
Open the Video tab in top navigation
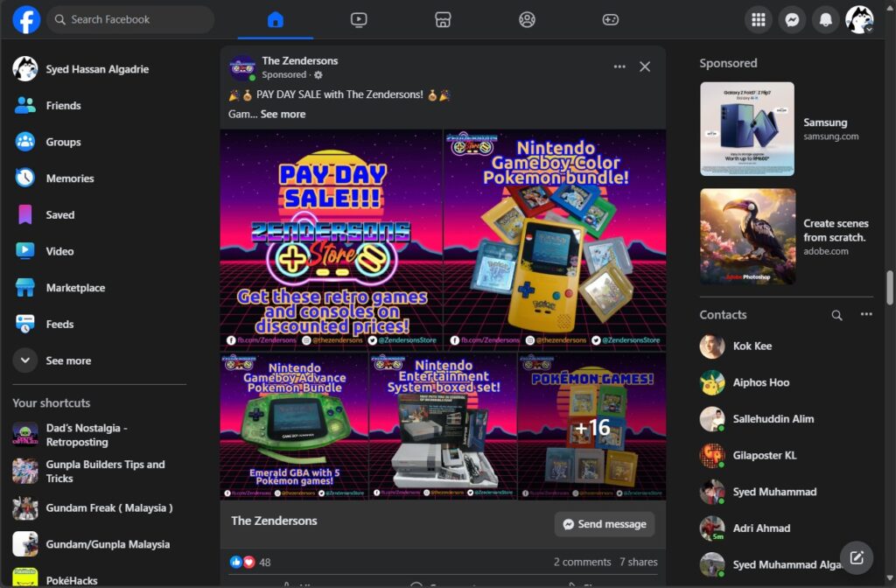click(x=359, y=20)
